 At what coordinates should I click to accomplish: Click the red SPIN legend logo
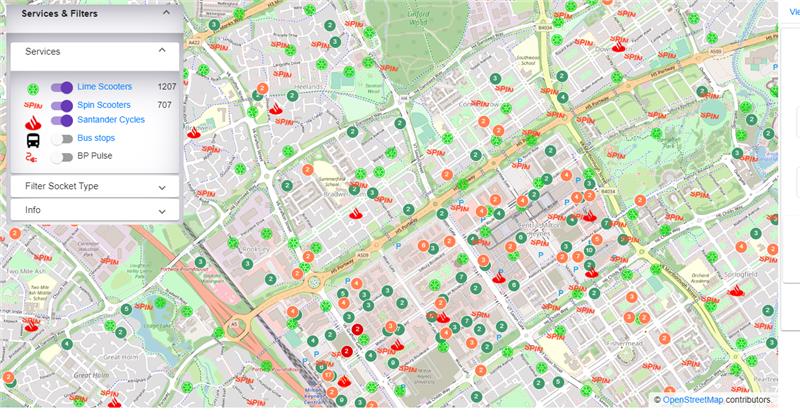[x=33, y=105]
